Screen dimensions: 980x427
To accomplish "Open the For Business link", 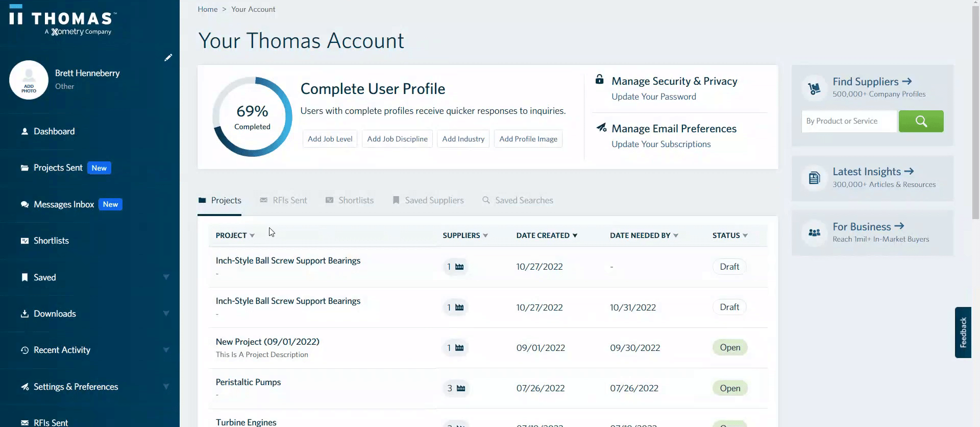I will point(868,226).
